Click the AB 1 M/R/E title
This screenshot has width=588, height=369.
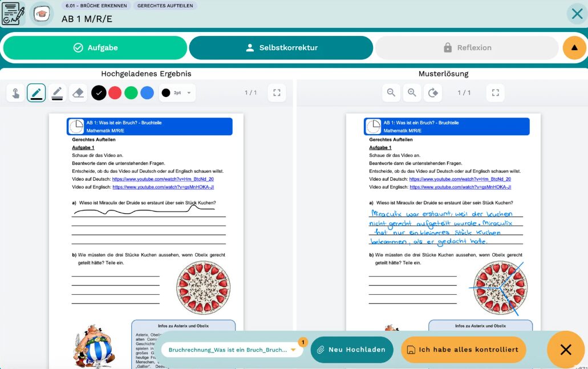pyautogui.click(x=87, y=19)
